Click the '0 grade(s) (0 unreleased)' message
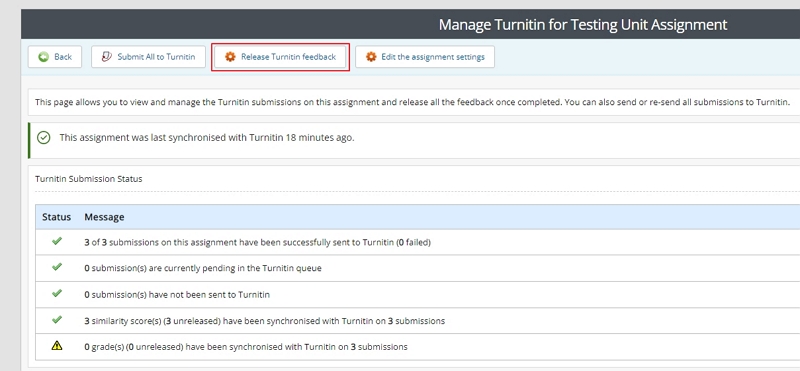The height and width of the screenshot is (371, 800). 246,347
